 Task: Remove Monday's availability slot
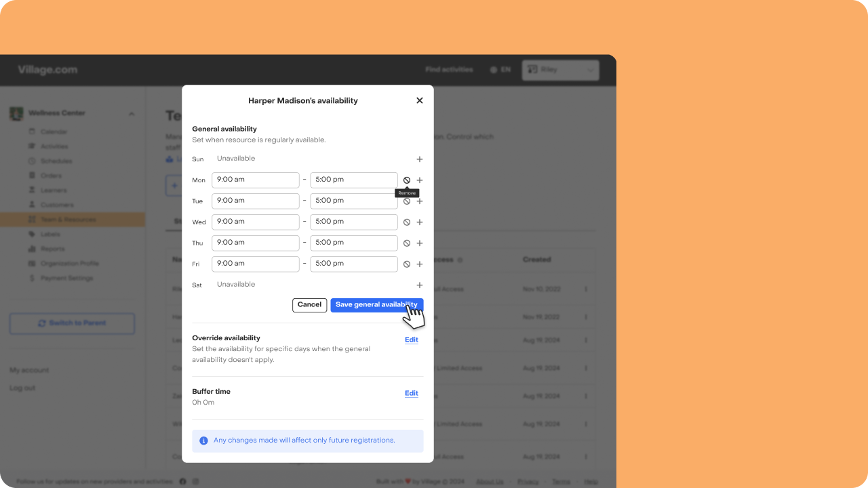coord(407,180)
